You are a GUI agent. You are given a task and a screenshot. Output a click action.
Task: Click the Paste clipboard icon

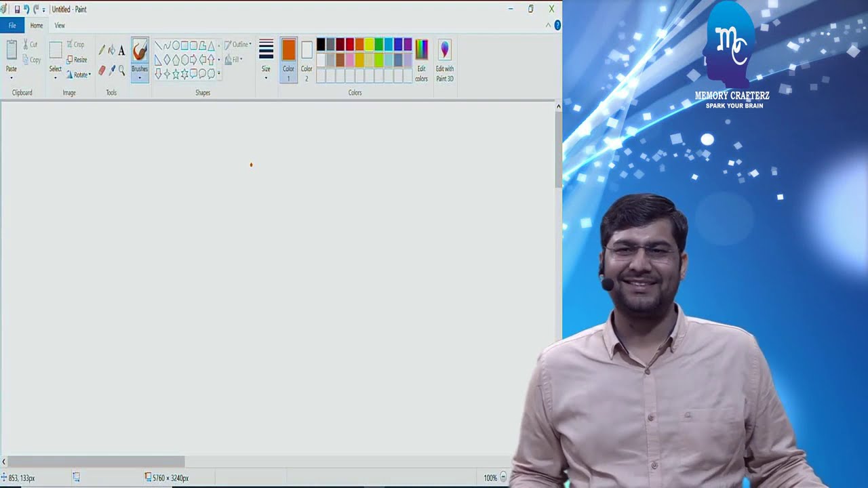click(12, 49)
